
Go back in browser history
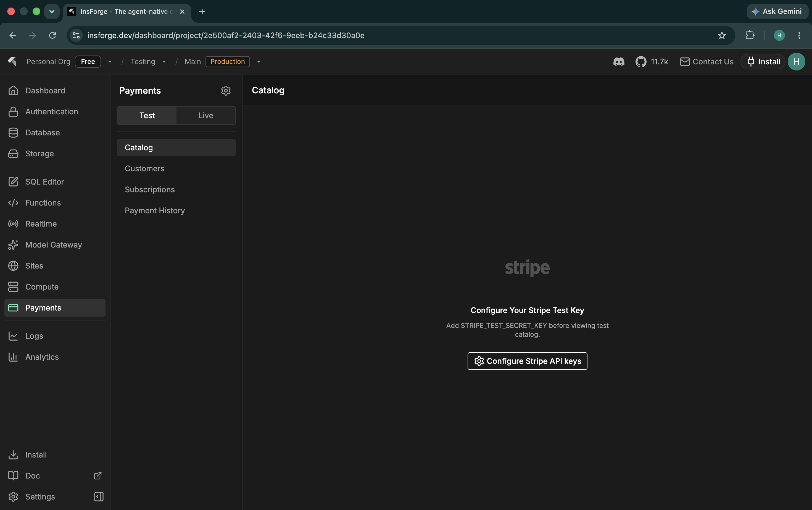point(13,35)
